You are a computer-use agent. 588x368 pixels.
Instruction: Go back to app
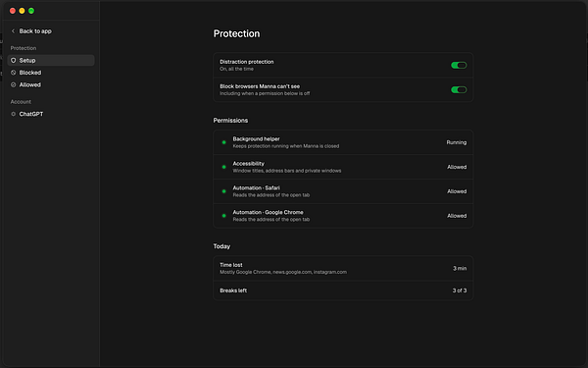pyautogui.click(x=31, y=31)
